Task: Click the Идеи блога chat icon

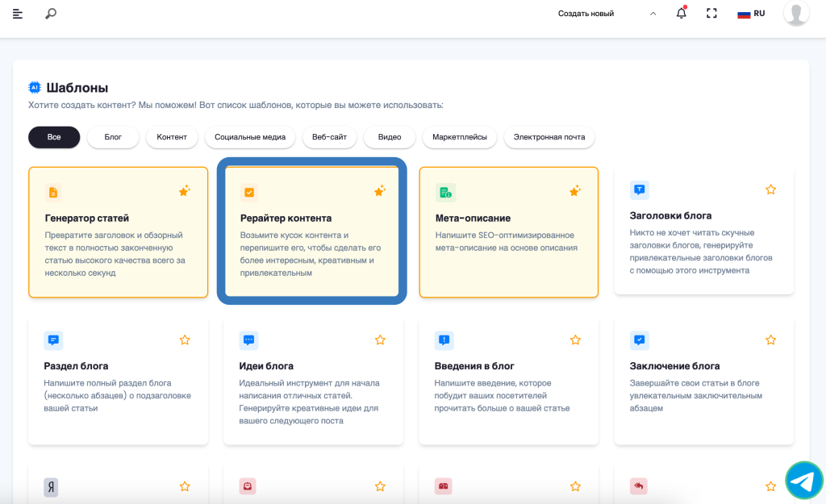Action: (248, 340)
